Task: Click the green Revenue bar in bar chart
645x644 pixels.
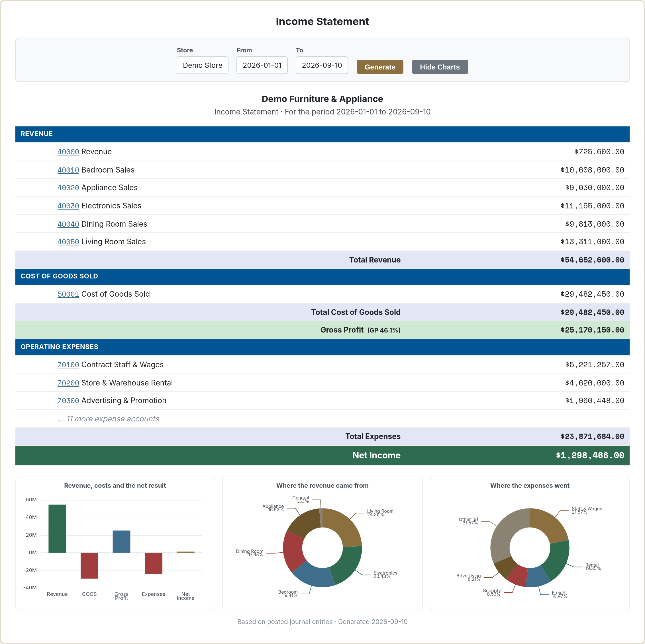Action: pos(57,528)
